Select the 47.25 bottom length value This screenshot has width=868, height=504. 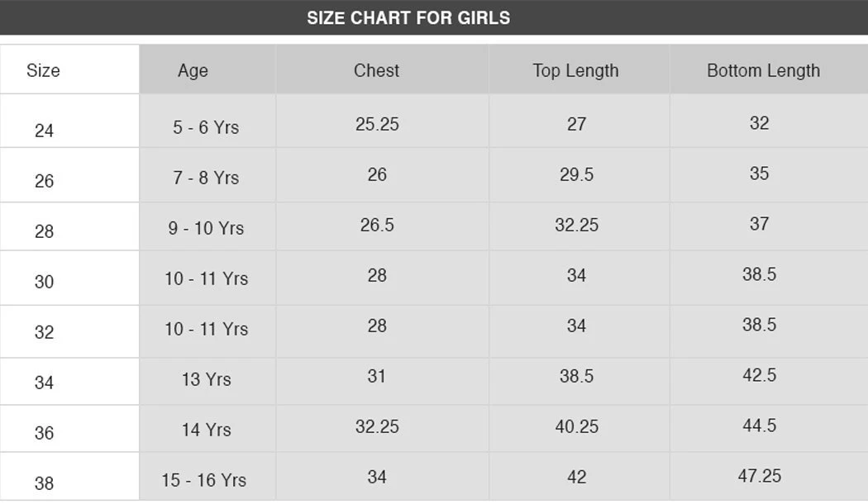tap(759, 476)
